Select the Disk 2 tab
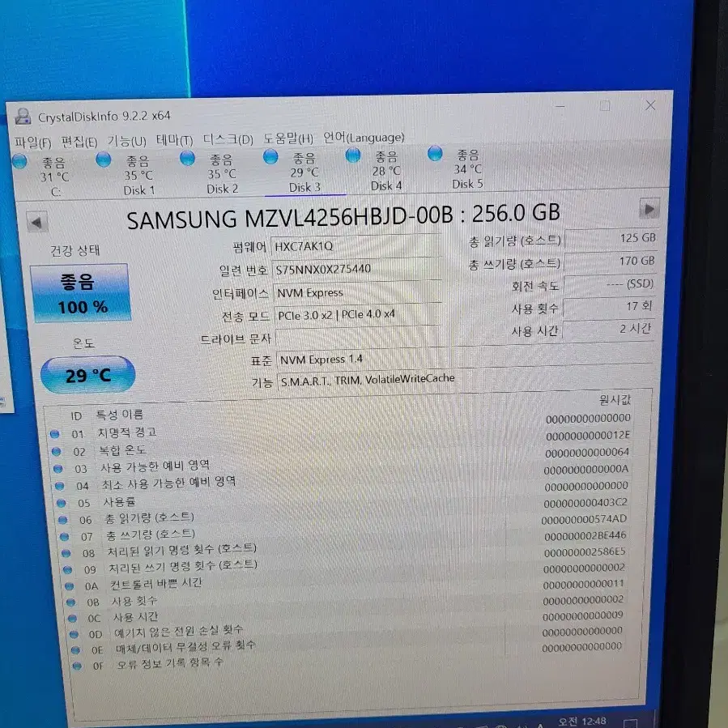Image resolution: width=728 pixels, height=728 pixels. [222, 173]
